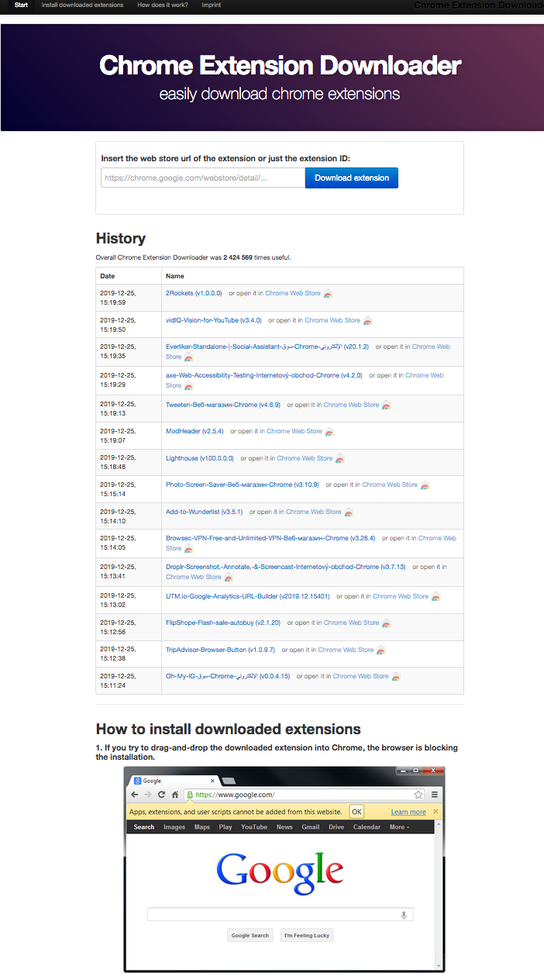Download Add-to-Wunderlist (v3.5.1)
Screen dimensions: 544x980
[205, 512]
